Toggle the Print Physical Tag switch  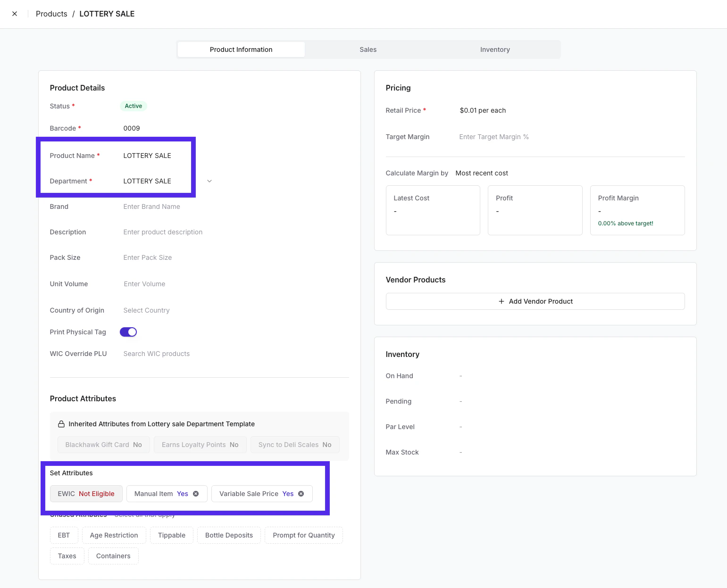point(128,332)
